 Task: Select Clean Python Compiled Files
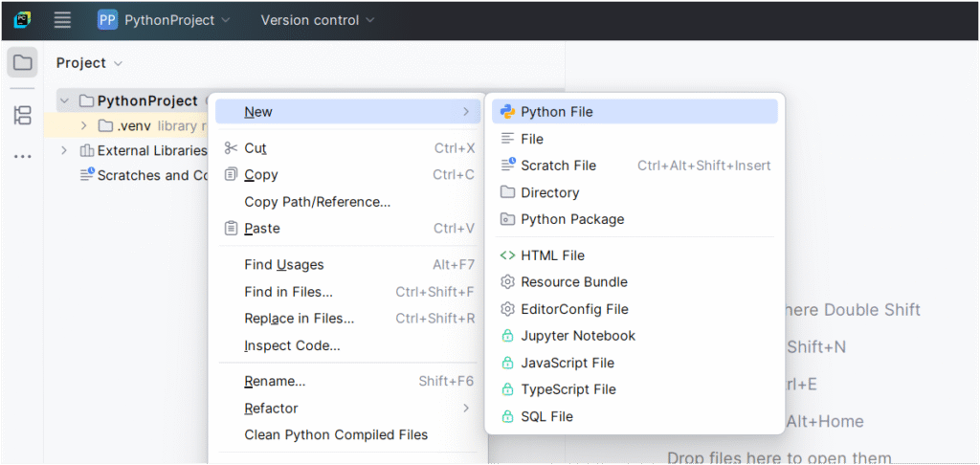348,434
